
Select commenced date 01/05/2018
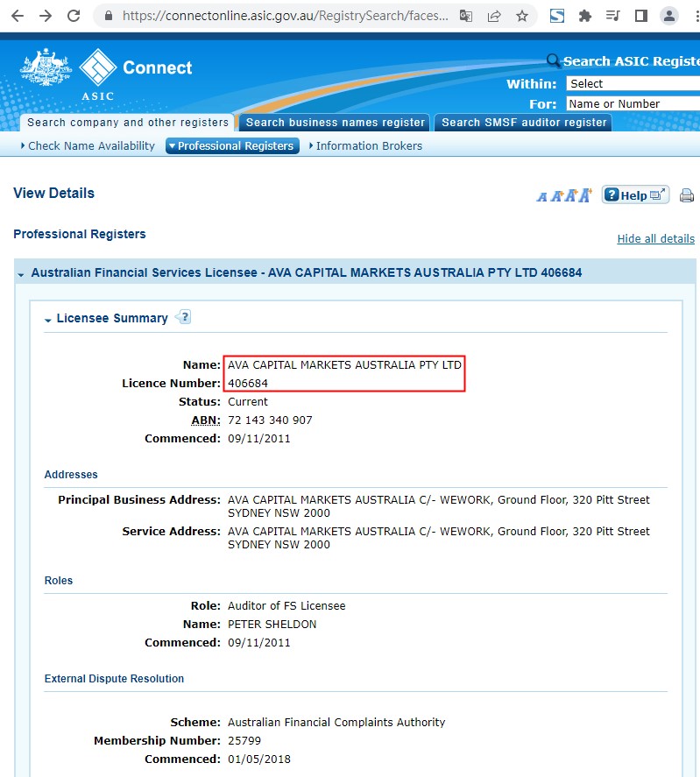tap(259, 759)
